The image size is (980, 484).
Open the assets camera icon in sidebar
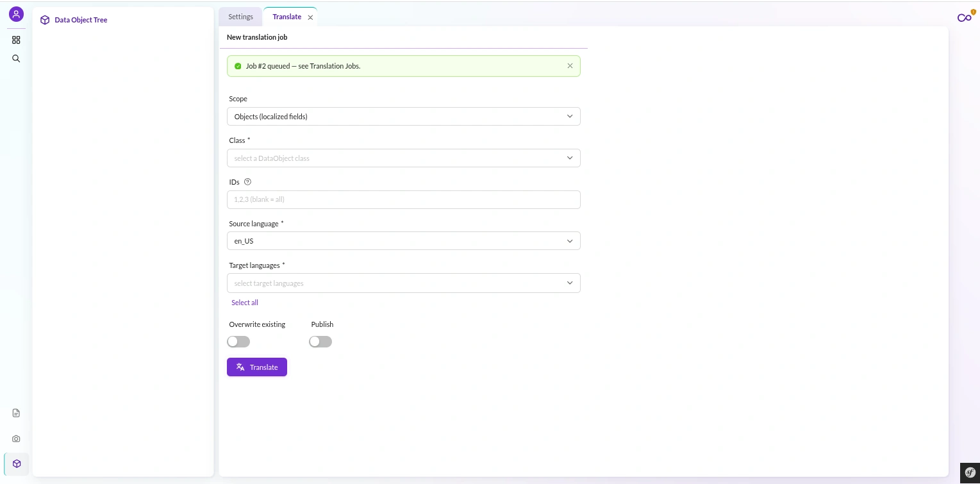tap(16, 439)
